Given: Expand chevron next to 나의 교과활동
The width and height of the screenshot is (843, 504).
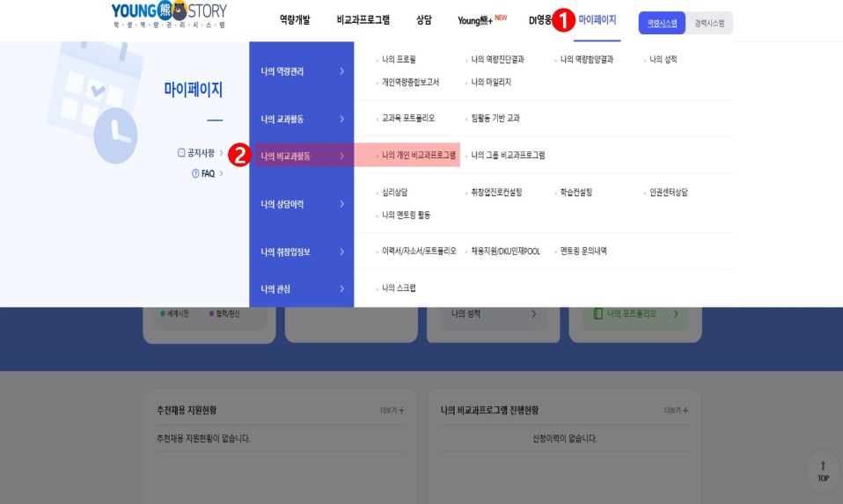Looking at the screenshot, I should point(342,120).
